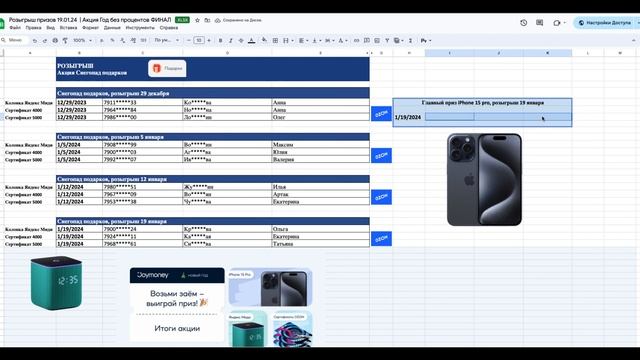Increase decimal places icon
Image resolution: width=640 pixels, height=360 pixels.
click(x=133, y=40)
